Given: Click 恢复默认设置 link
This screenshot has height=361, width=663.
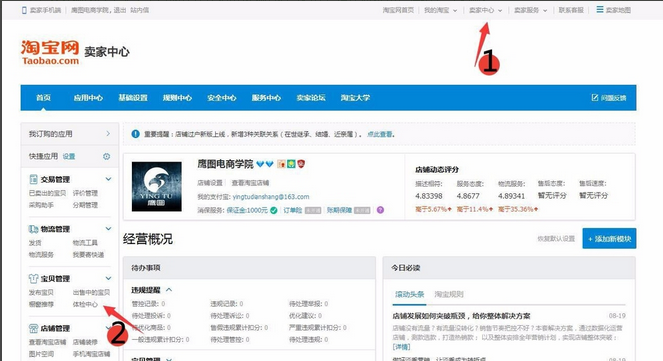Looking at the screenshot, I should 556,239.
